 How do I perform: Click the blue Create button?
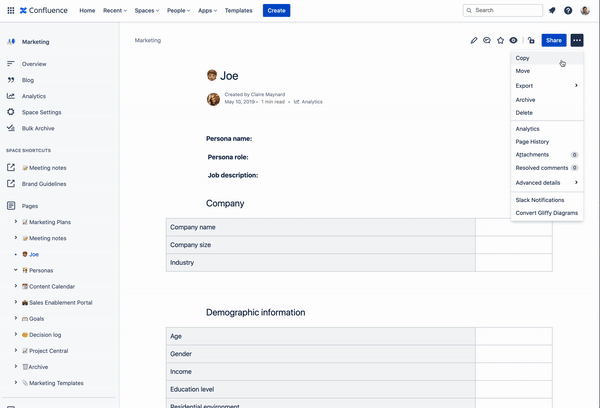276,10
